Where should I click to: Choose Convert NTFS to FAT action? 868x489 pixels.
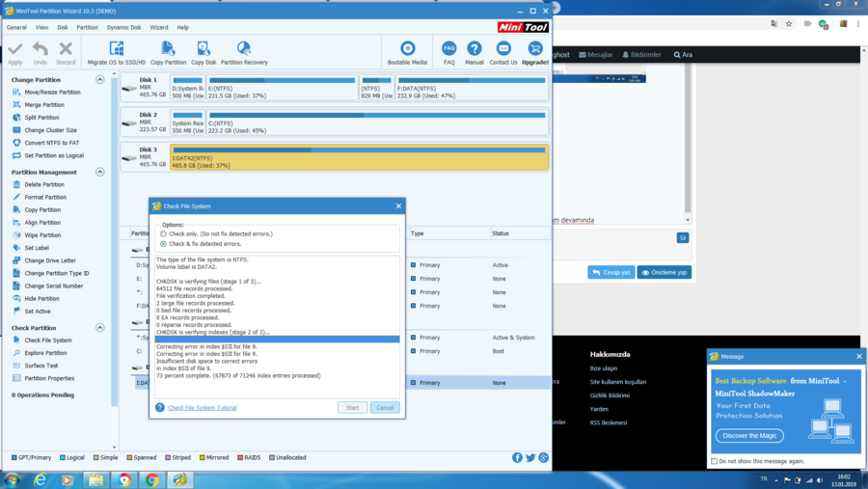(x=51, y=143)
